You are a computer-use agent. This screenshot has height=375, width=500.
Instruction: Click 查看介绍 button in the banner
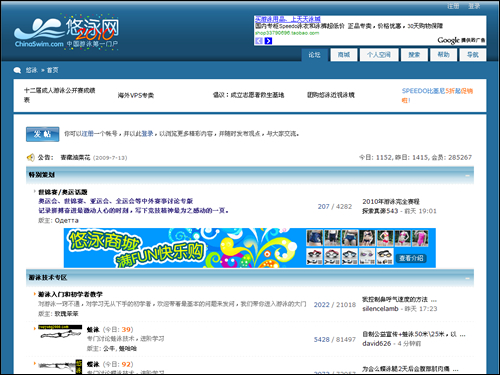click(411, 258)
